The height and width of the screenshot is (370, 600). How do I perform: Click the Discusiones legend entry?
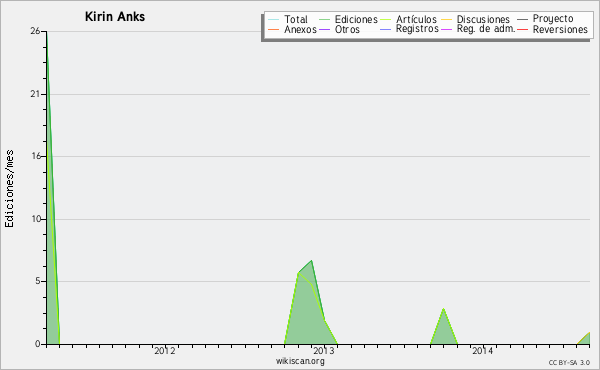coord(476,19)
